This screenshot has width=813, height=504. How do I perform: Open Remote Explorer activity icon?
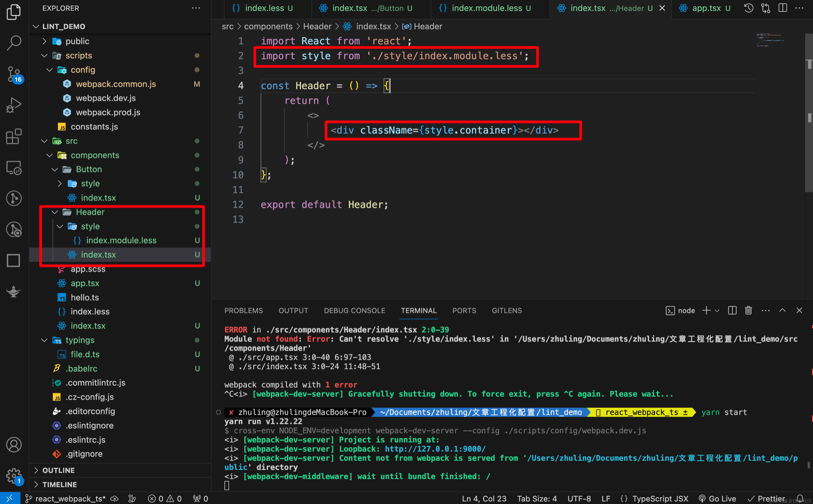(14, 168)
